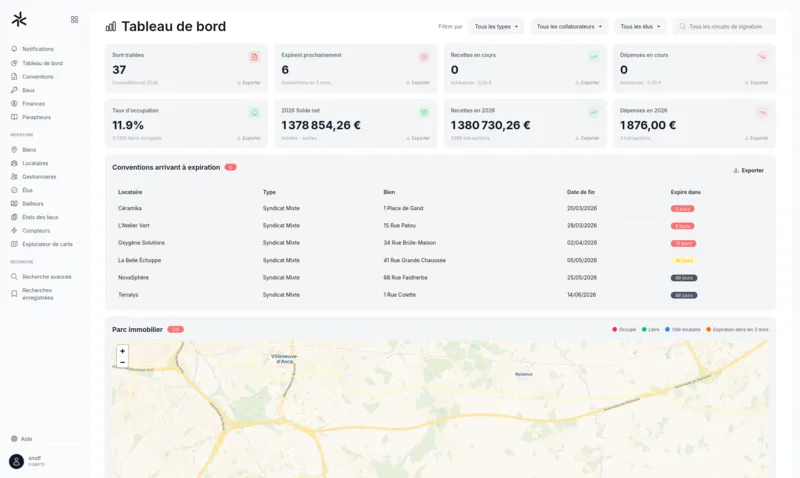Toggle the Occupé legend filter
Screen dimensions: 800x478
[625, 329]
